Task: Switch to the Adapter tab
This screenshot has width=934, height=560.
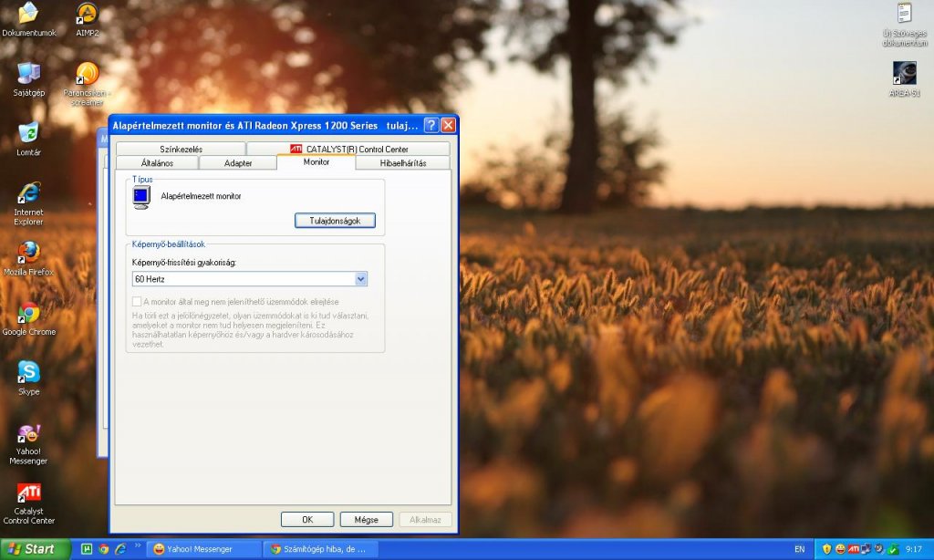Action: [x=238, y=162]
